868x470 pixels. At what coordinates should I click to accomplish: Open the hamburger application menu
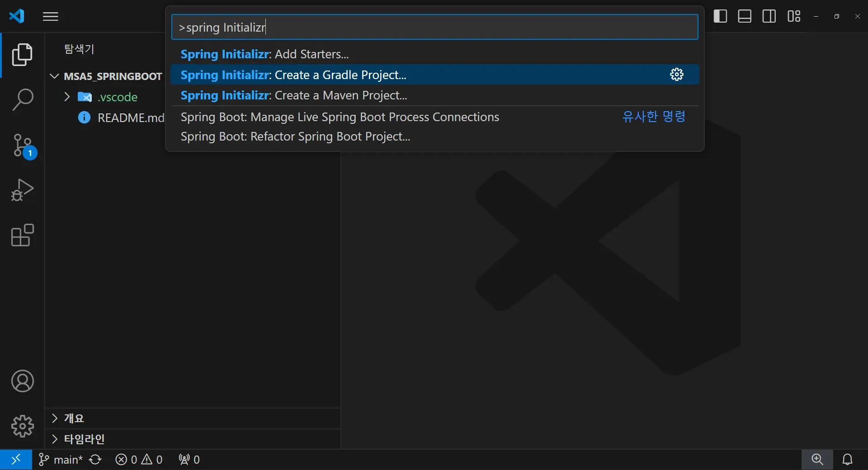pos(51,17)
